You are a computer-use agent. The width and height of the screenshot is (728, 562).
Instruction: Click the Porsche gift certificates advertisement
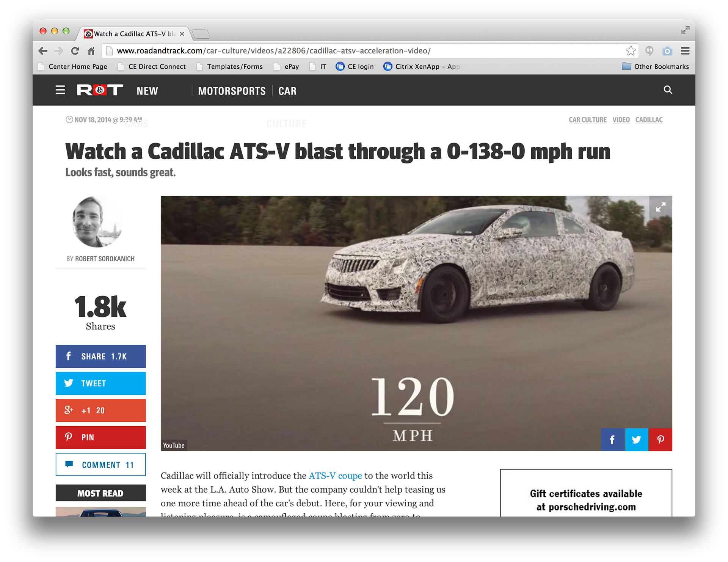coord(586,493)
